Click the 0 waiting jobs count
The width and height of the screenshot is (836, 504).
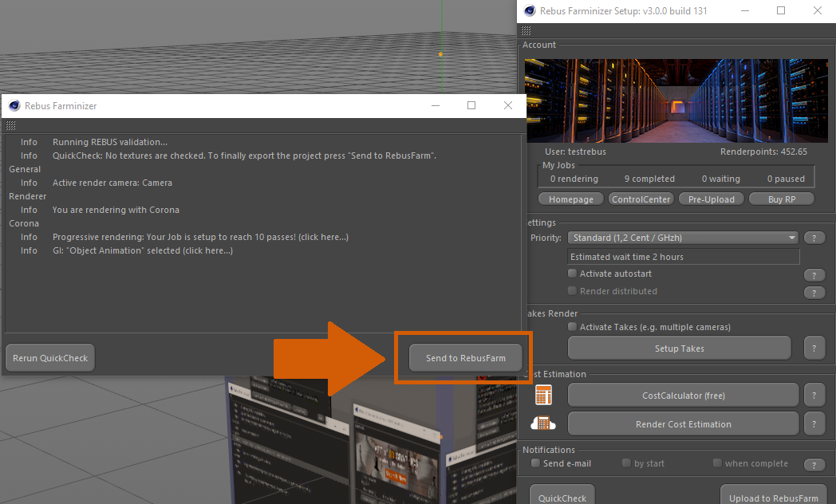tap(721, 179)
